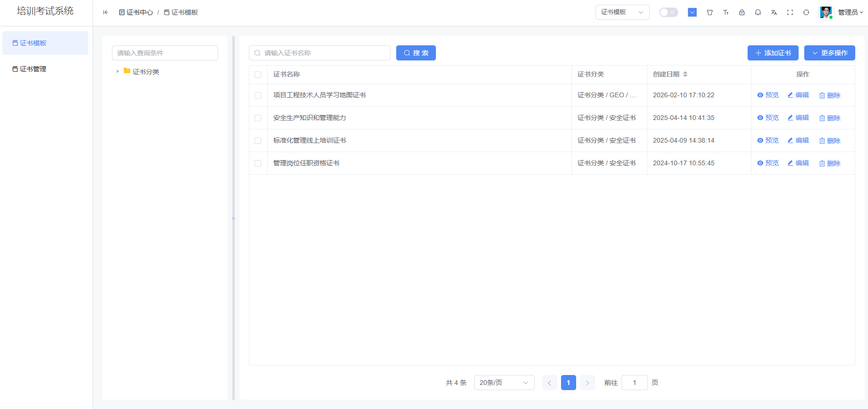The image size is (868, 409).
Task: Delete 标准化管理线上培训证书
Action: 830,141
